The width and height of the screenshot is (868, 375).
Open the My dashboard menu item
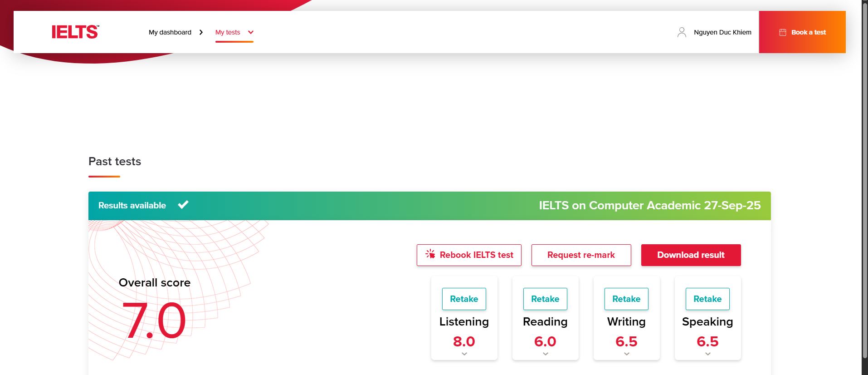[170, 32]
